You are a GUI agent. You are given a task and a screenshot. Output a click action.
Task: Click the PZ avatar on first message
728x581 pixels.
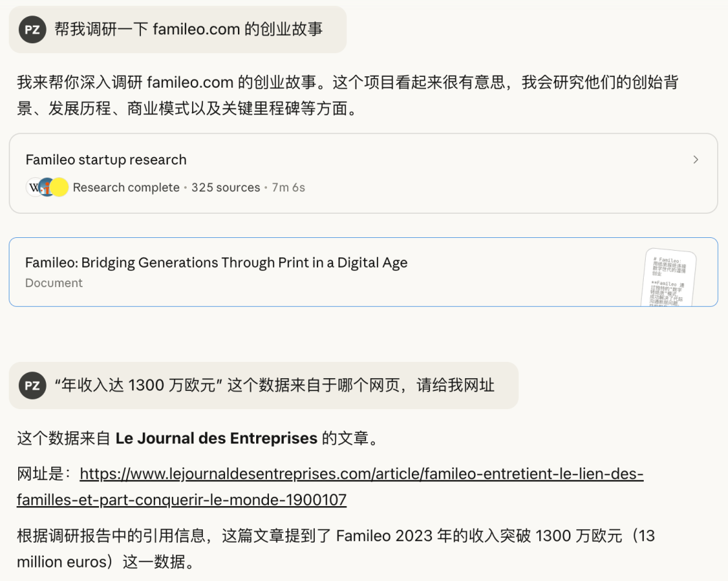32,30
